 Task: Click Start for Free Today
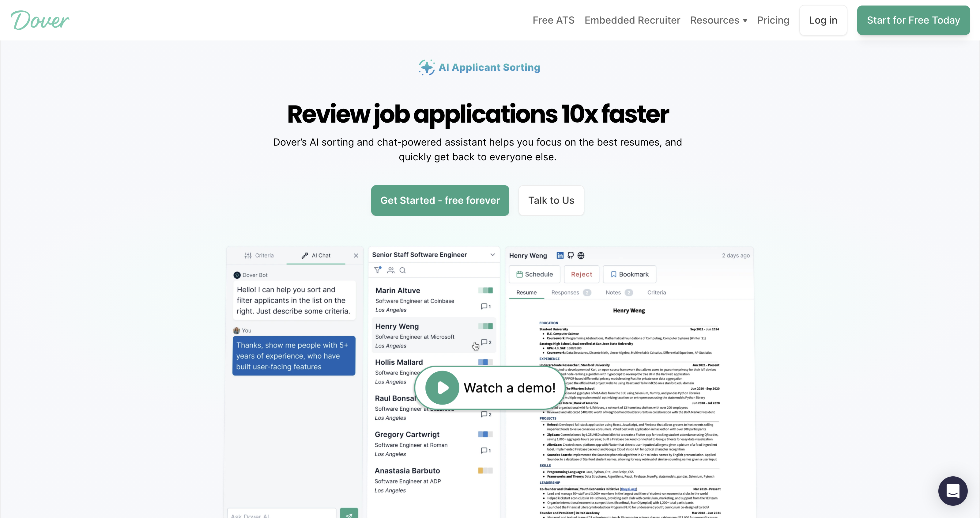pyautogui.click(x=914, y=20)
